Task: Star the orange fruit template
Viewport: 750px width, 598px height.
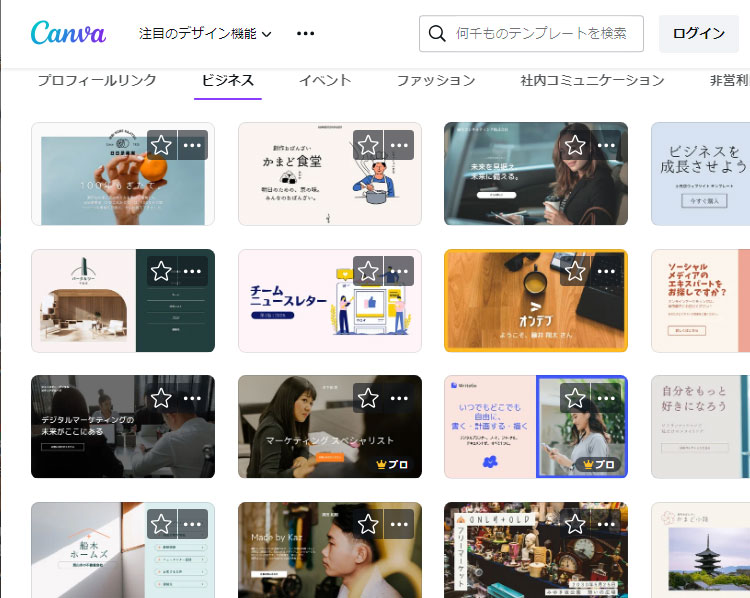Action: [x=162, y=145]
